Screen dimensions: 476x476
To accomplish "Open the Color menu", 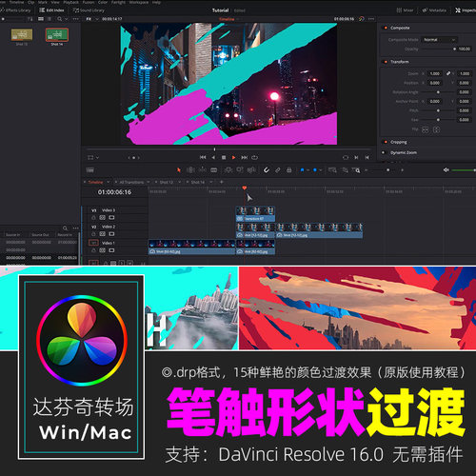I will pos(103,2).
